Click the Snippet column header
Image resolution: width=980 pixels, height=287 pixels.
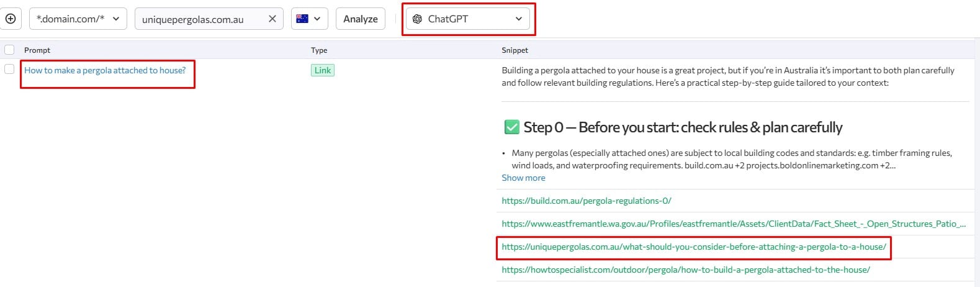pyautogui.click(x=515, y=50)
